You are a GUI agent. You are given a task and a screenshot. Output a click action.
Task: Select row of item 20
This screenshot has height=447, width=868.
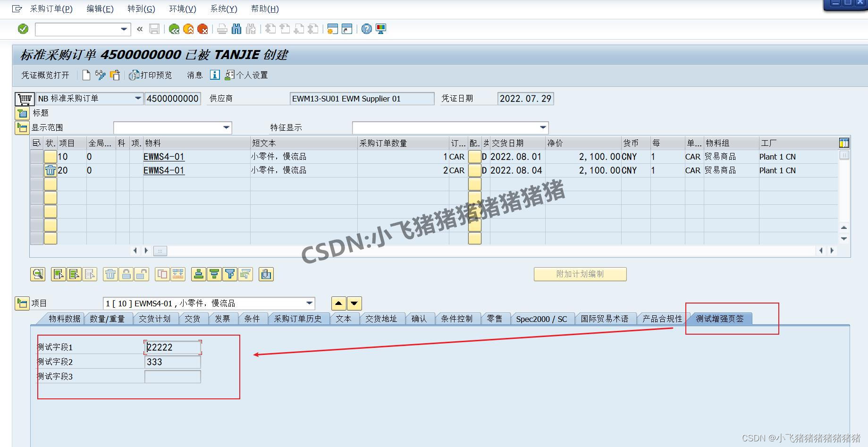coord(37,170)
